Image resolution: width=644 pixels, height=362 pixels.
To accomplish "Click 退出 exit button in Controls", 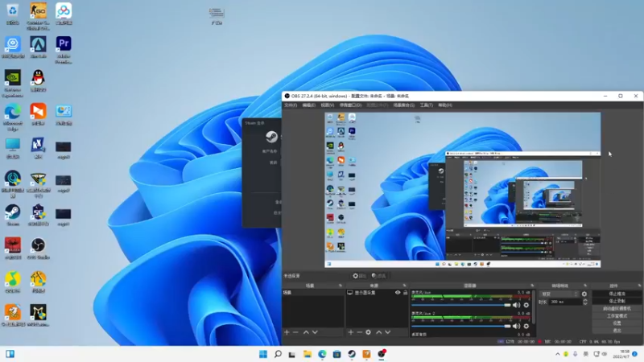I will (x=617, y=331).
